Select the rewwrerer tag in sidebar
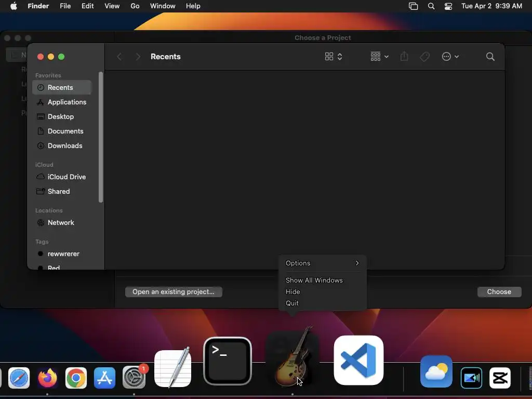 pos(62,254)
